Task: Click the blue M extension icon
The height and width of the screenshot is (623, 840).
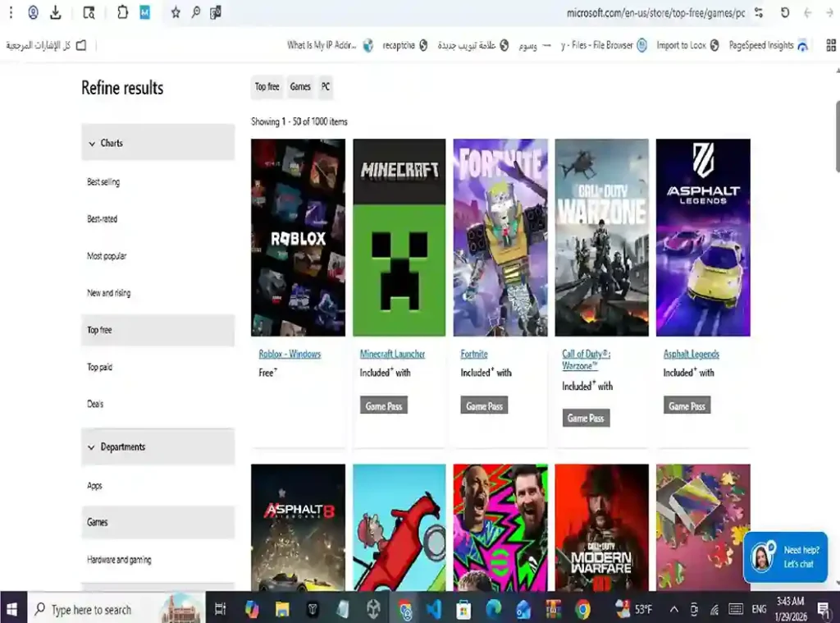Action: (146, 12)
